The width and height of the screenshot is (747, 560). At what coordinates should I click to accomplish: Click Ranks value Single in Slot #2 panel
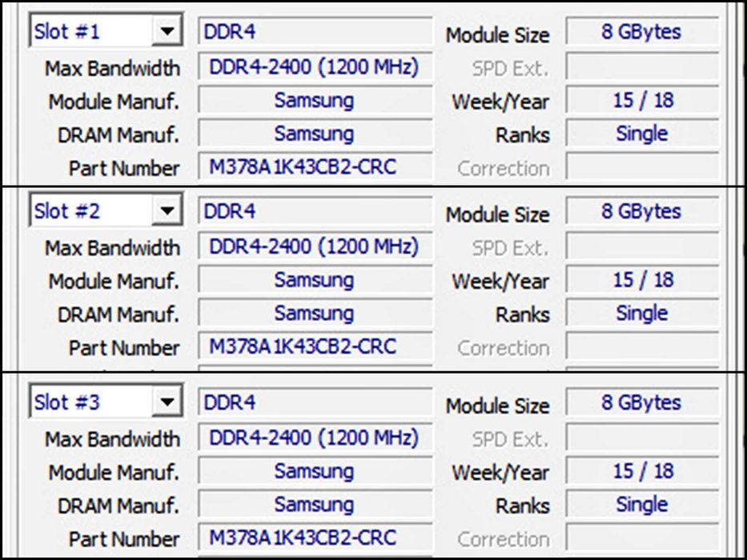point(642,313)
